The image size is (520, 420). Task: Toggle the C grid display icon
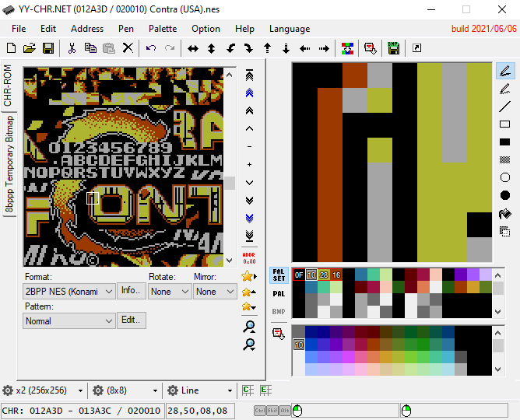[x=248, y=390]
